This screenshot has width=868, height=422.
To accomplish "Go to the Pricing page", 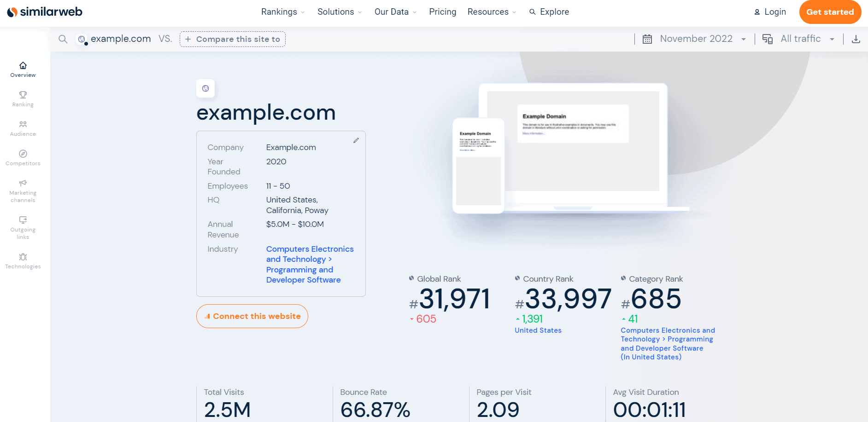I will [x=442, y=12].
